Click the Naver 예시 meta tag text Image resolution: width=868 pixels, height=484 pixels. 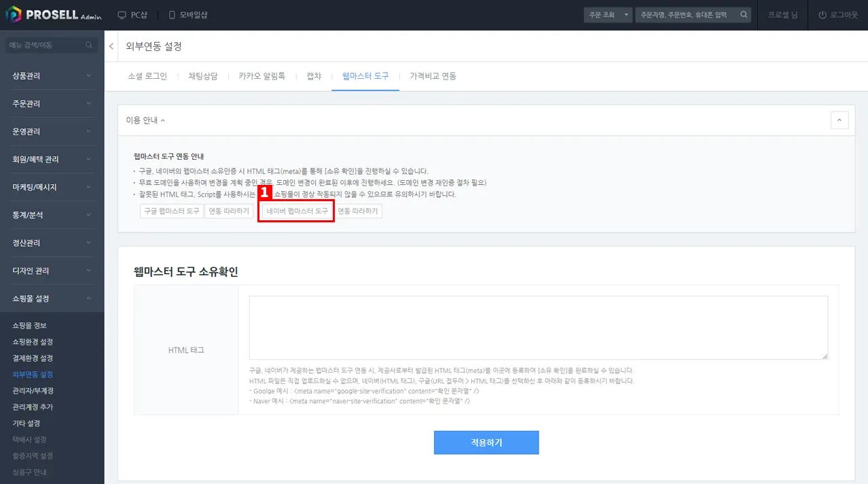pos(360,401)
